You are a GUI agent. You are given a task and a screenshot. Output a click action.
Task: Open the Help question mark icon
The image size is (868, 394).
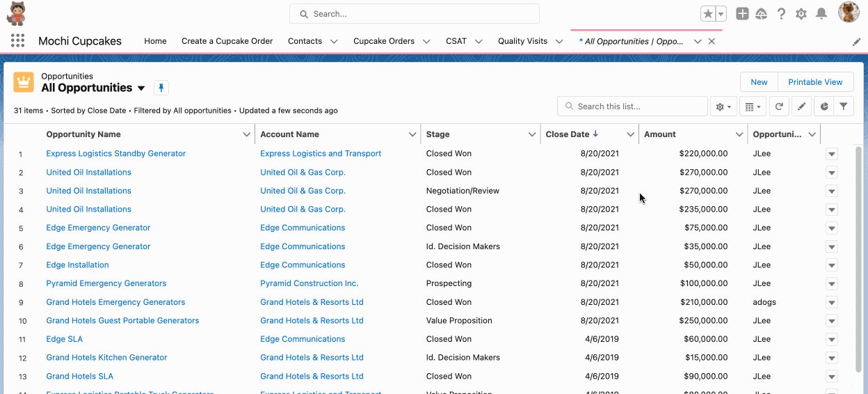click(x=782, y=14)
